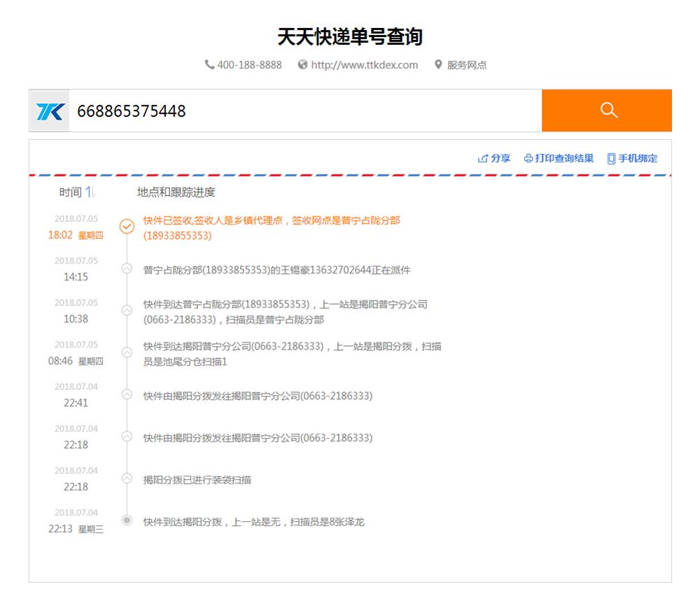Click the timeline marker at 08:46
The height and width of the screenshot is (594, 700).
(x=127, y=352)
